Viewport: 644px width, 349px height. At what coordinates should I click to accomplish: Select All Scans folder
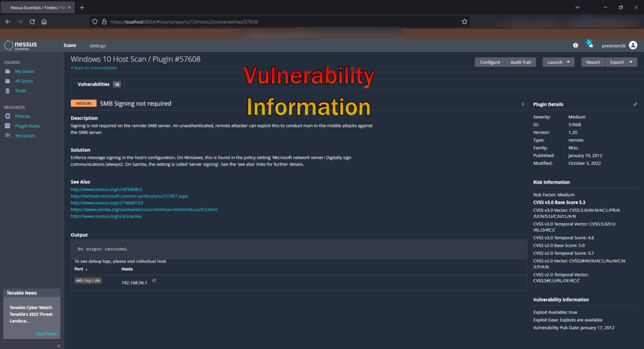point(24,81)
